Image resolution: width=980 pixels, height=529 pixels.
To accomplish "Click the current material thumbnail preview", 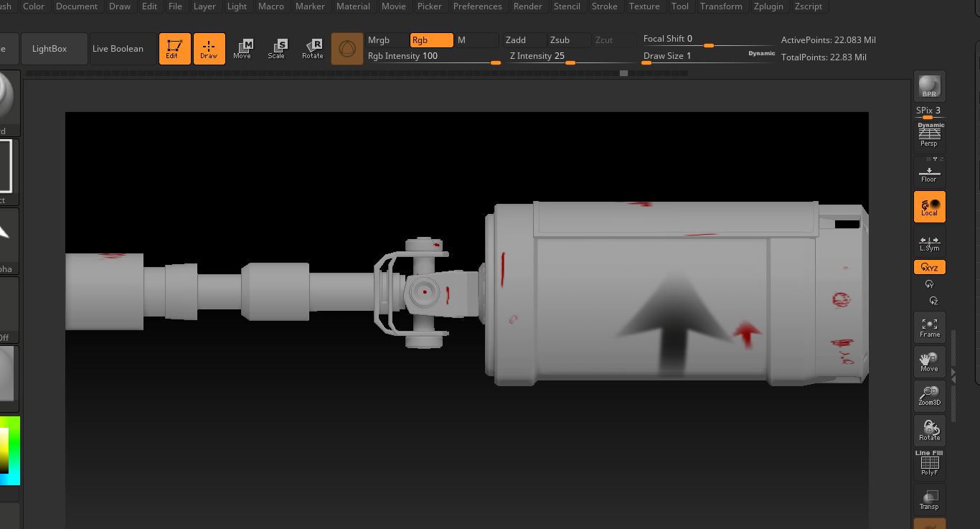I will pos(347,48).
